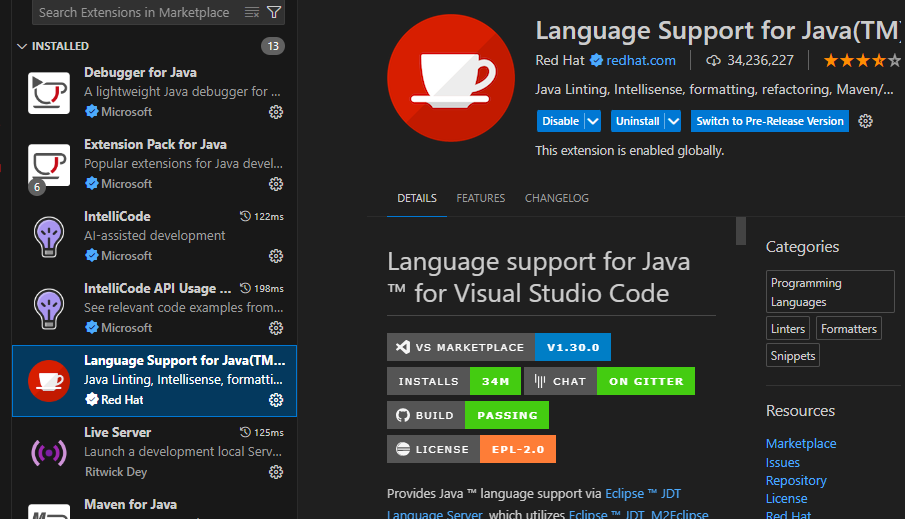This screenshot has height=519, width=905.
Task: Open the manage gear next to Pre-Release button
Action: 865,121
